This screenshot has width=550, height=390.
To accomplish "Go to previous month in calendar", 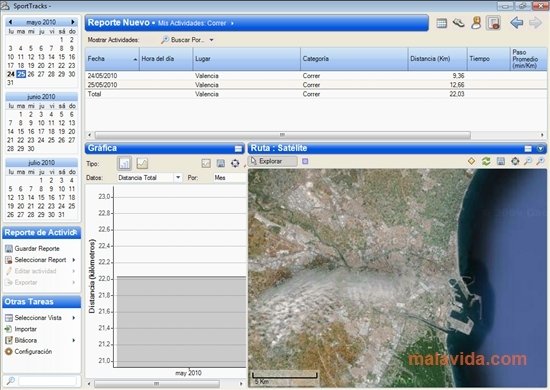I will coord(10,22).
